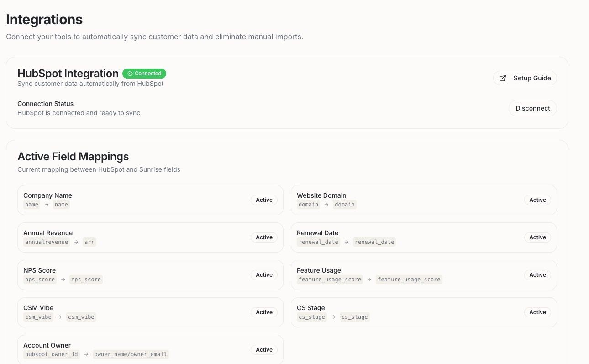
Task: Click arrow icon in Account Owner mapping
Action: pyautogui.click(x=86, y=354)
